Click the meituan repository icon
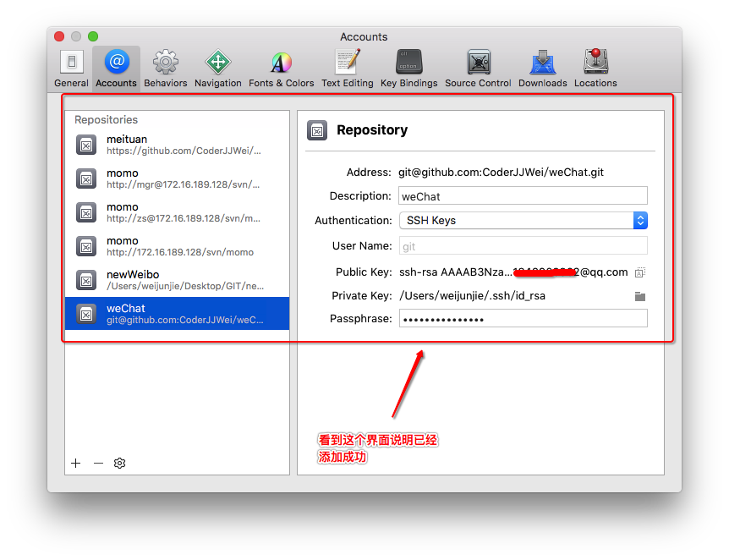This screenshot has width=729, height=560. pyautogui.click(x=86, y=145)
